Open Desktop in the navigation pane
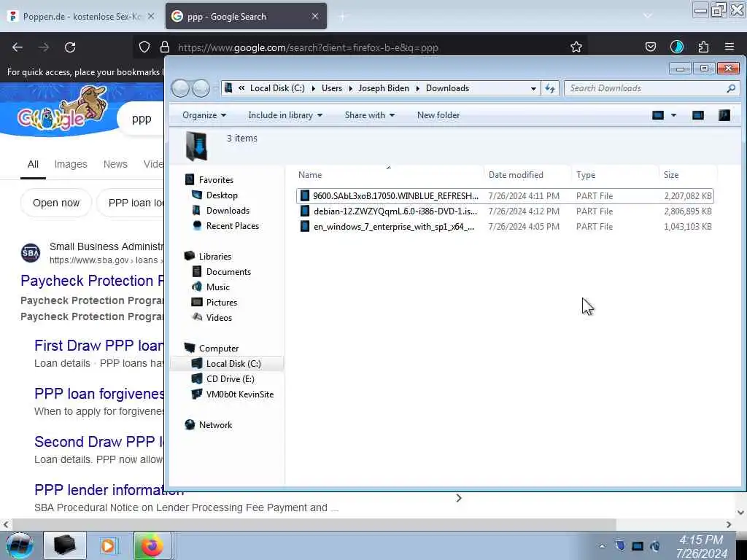The image size is (747, 560). 222,195
